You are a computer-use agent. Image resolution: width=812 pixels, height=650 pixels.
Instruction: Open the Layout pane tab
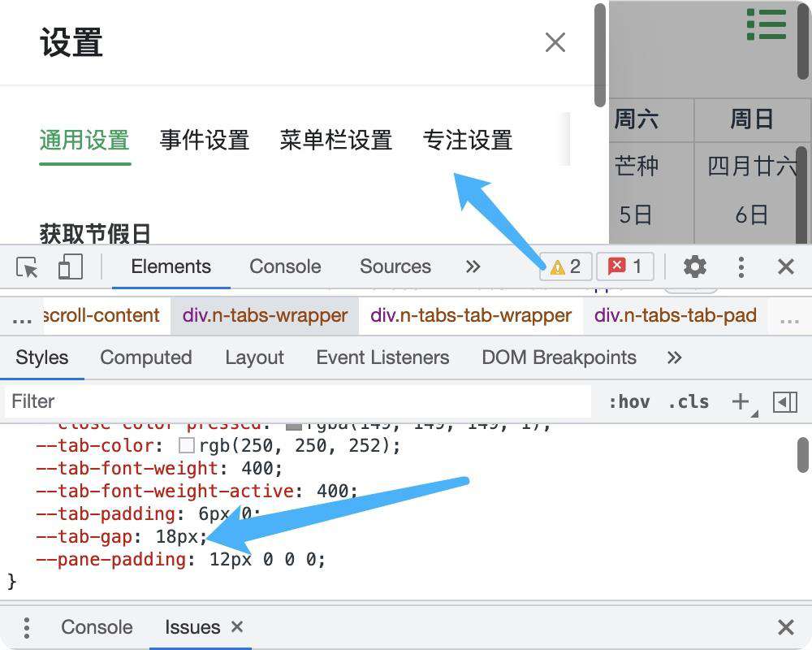[x=254, y=357]
